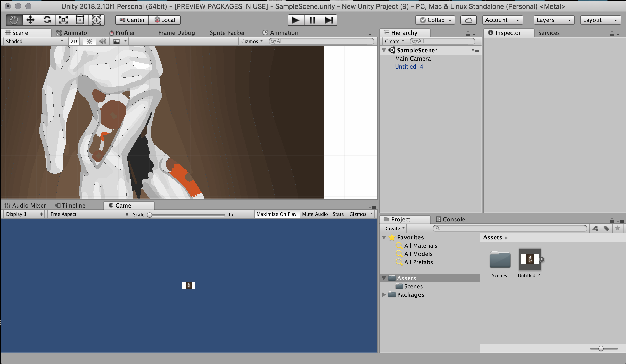
Task: Switch to the Profiler tab
Action: tap(122, 33)
